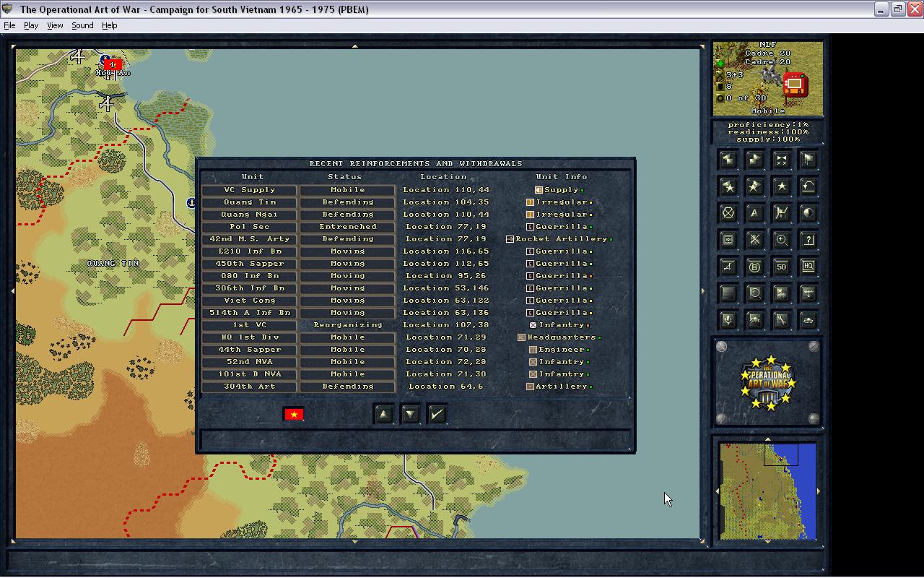Select the 42nd M.S. Arty unit
924x578 pixels.
[249, 239]
